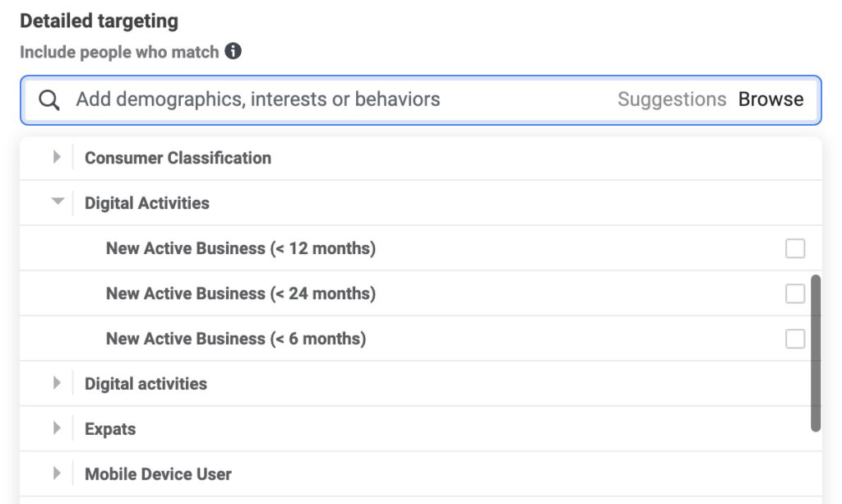This screenshot has height=504, width=842.
Task: Click the magnifying glass search icon
Action: (x=49, y=99)
